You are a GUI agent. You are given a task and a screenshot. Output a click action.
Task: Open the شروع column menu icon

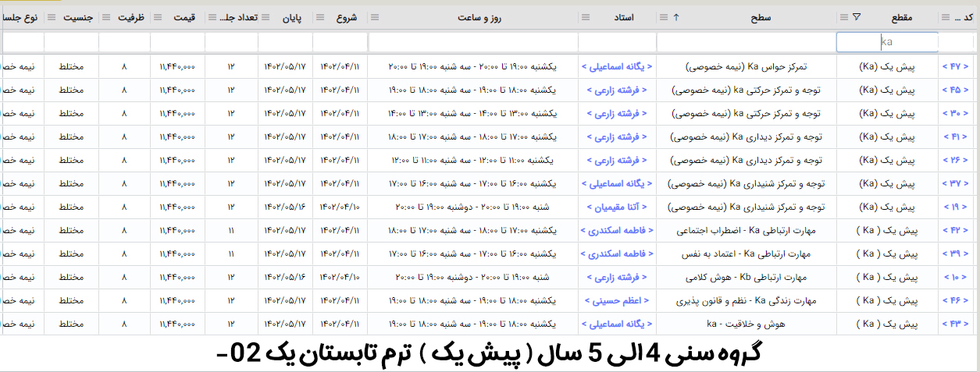tap(319, 17)
